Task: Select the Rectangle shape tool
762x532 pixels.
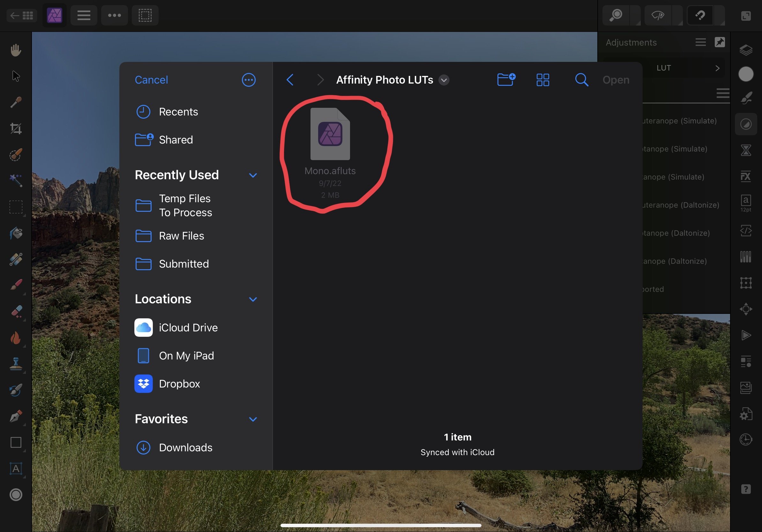Action: [x=16, y=442]
